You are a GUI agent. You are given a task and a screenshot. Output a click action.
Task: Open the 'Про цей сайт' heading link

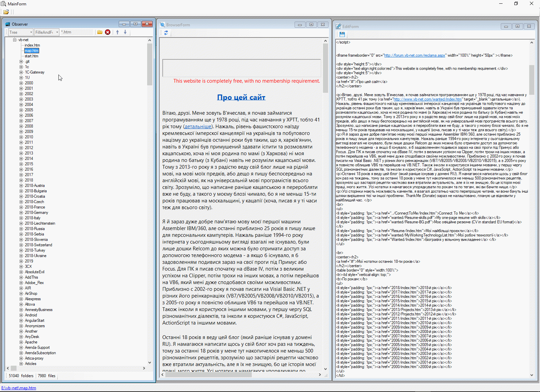(x=241, y=97)
